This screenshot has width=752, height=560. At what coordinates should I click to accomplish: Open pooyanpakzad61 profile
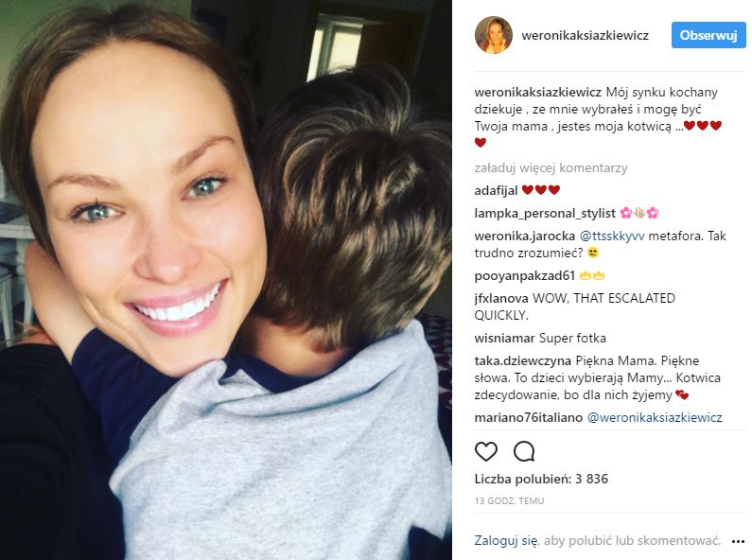click(525, 275)
